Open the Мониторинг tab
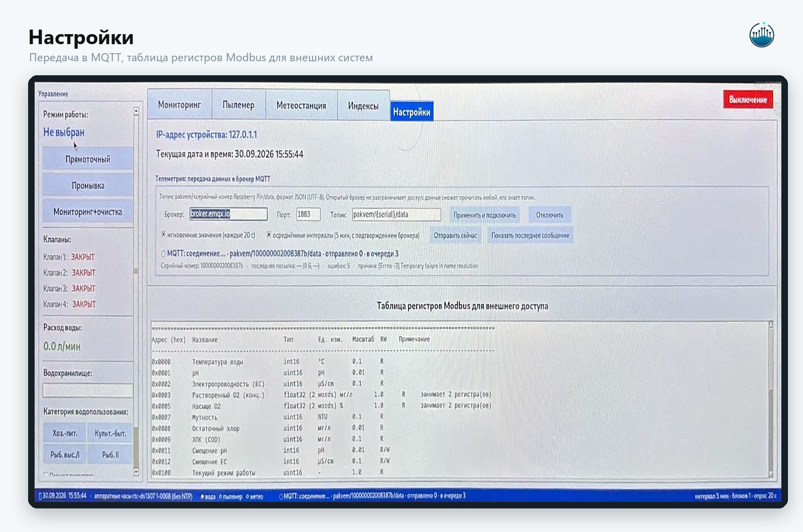 pos(180,105)
